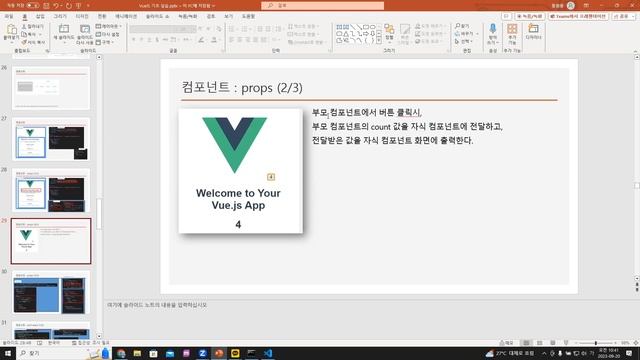Screen dimensions: 640x360
Task: Open the 슬라이드 쇼 ribbon tab
Action: click(157, 16)
